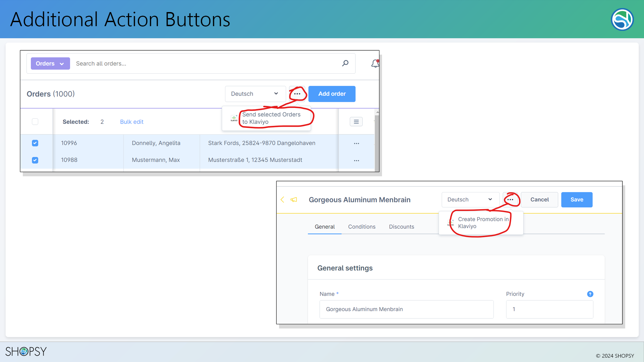This screenshot has height=362, width=644.
Task: Click the Klaviyo icon in promotion popup
Action: coord(450,223)
